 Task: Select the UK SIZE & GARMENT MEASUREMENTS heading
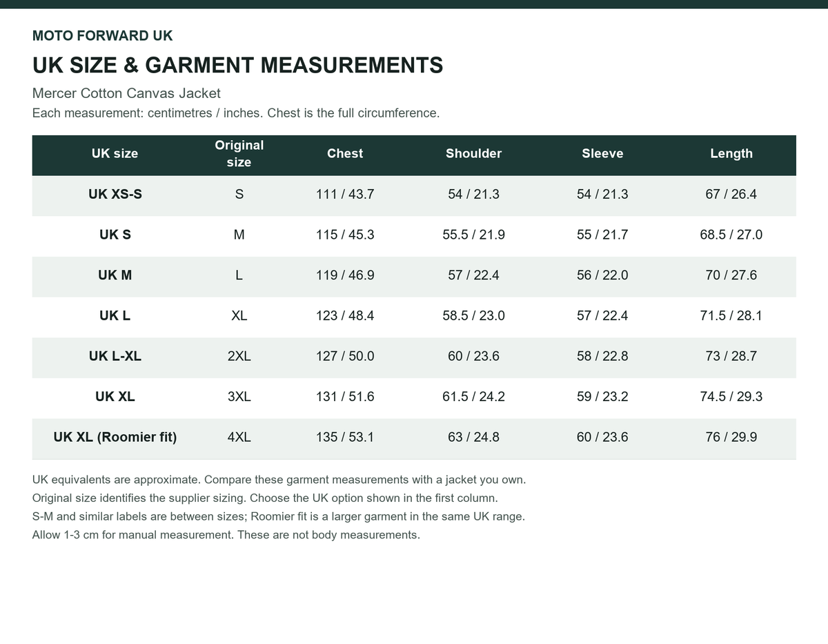click(237, 66)
